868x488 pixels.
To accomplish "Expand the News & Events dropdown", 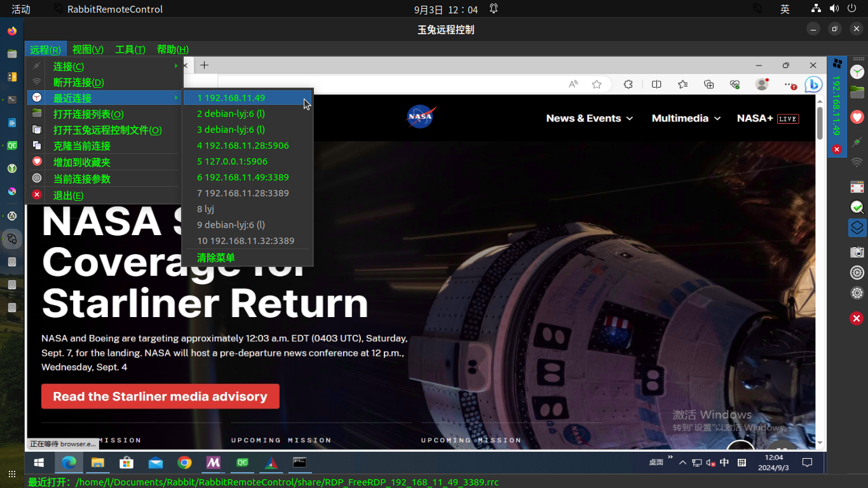I will tap(589, 118).
